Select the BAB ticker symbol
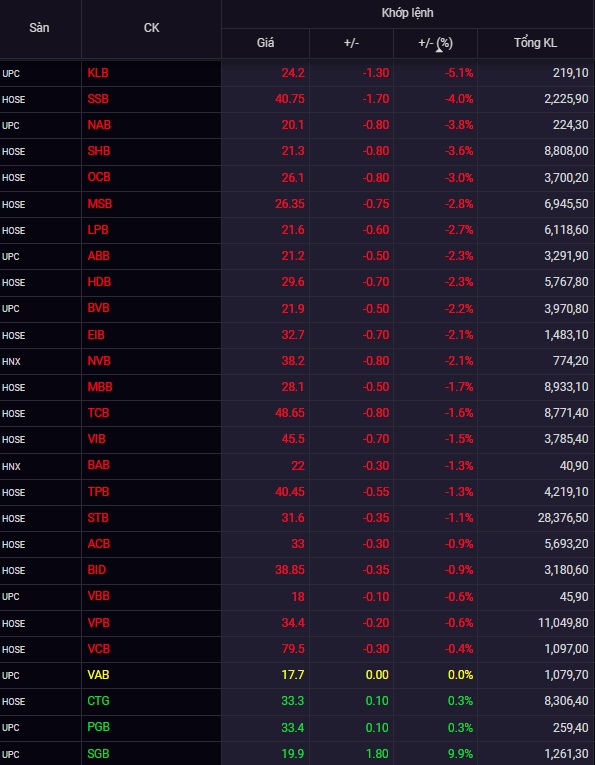This screenshot has width=595, height=765. tap(99, 465)
